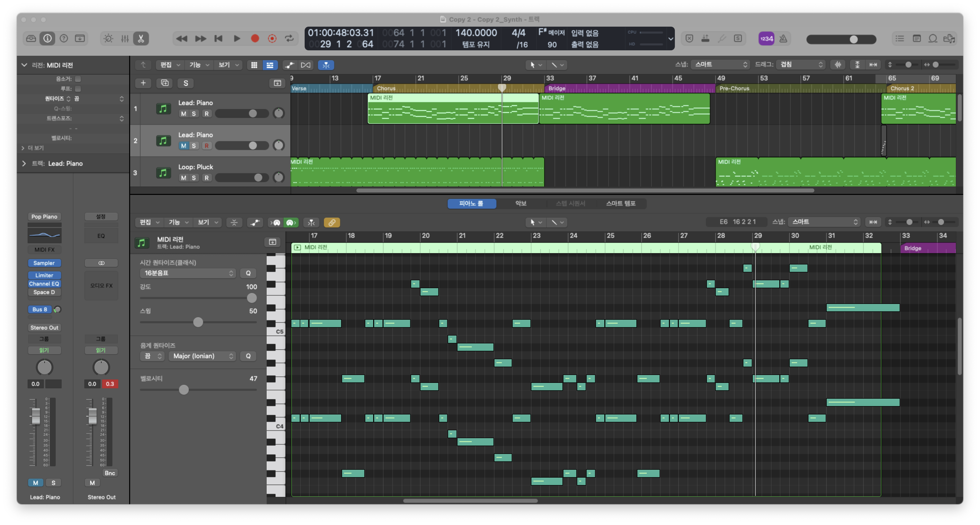The image size is (980, 525).
Task: Switch to the Score (악보) tab
Action: point(520,203)
